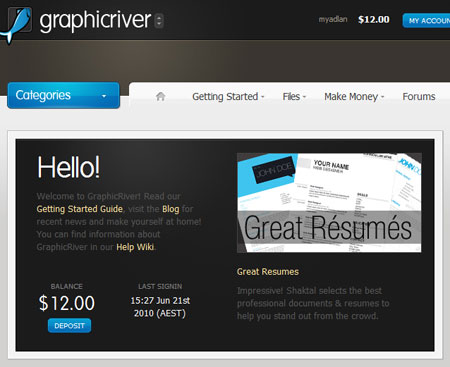Click the Deposit button
The width and height of the screenshot is (450, 367).
[x=69, y=326]
